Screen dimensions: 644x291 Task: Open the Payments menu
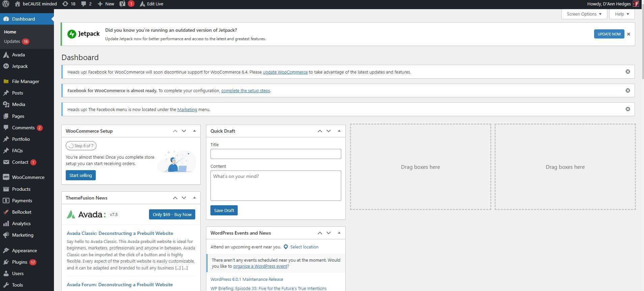point(27,201)
